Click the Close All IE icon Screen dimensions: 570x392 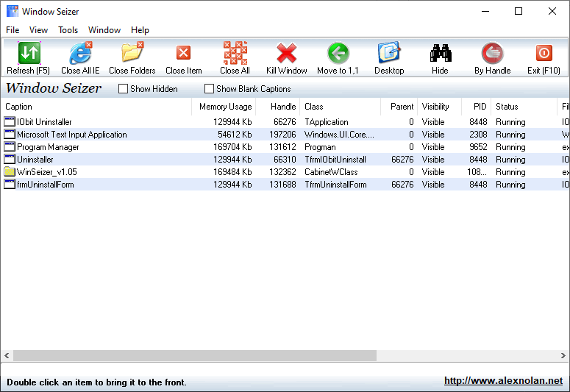(81, 53)
